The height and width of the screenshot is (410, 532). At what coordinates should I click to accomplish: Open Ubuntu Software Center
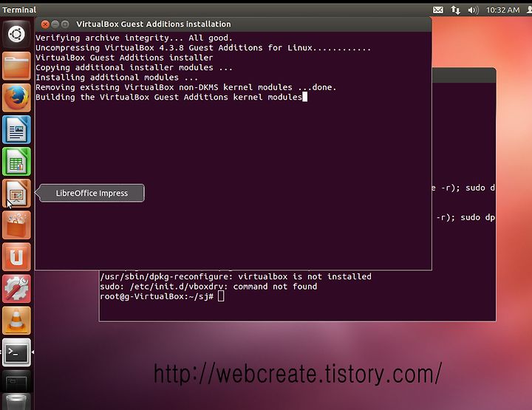(16, 225)
